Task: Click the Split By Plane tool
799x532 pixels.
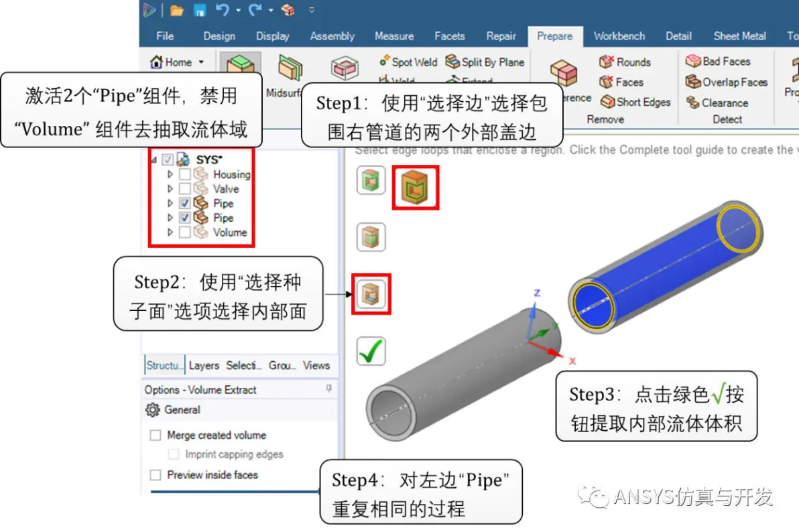Action: 485,62
